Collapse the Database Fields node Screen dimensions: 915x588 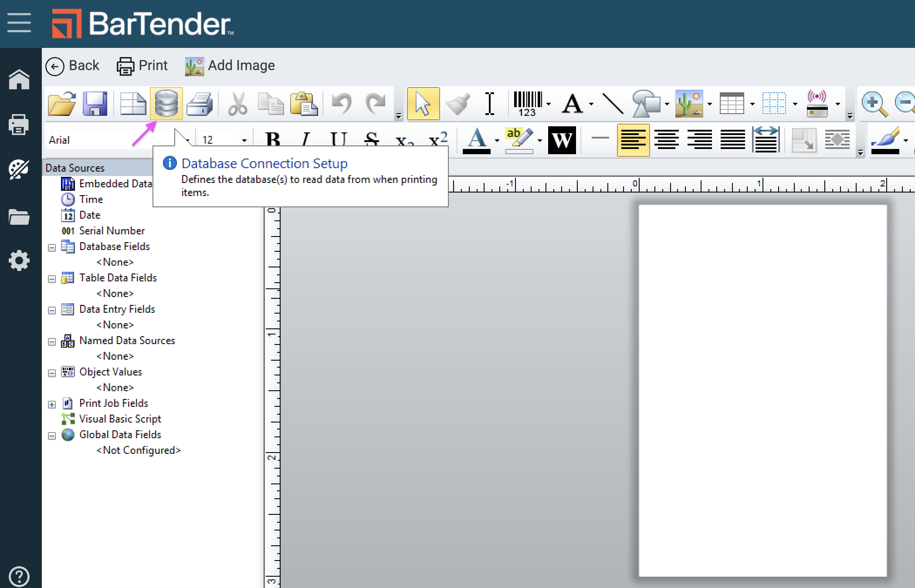52,247
